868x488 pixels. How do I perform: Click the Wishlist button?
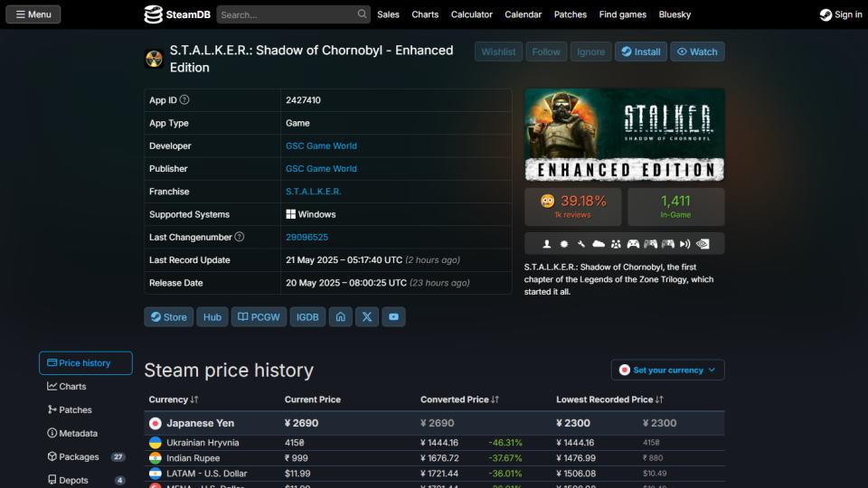click(498, 52)
